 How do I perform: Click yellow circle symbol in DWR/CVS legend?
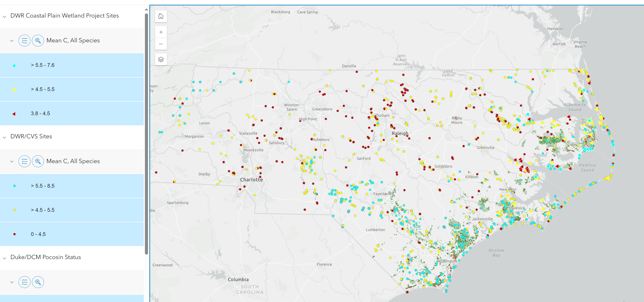point(14,210)
